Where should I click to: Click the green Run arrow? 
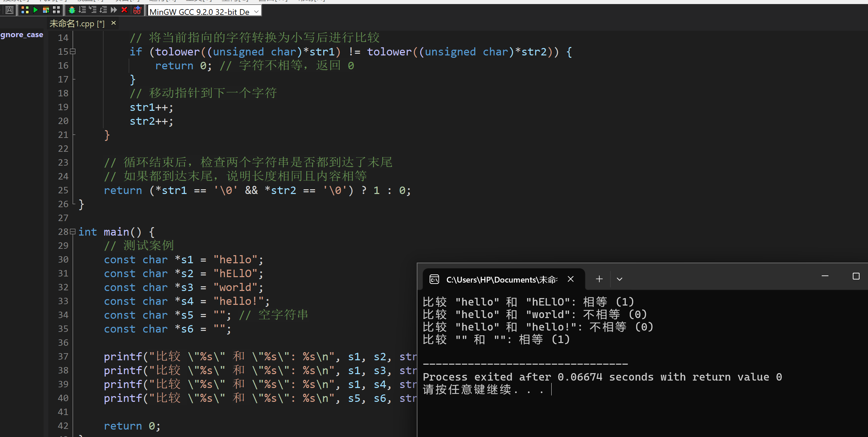click(35, 10)
